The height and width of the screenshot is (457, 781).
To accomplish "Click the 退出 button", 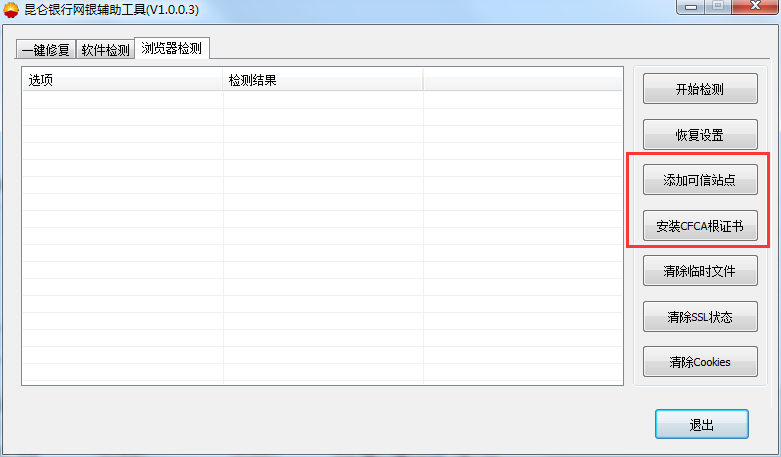I will pyautogui.click(x=701, y=424).
